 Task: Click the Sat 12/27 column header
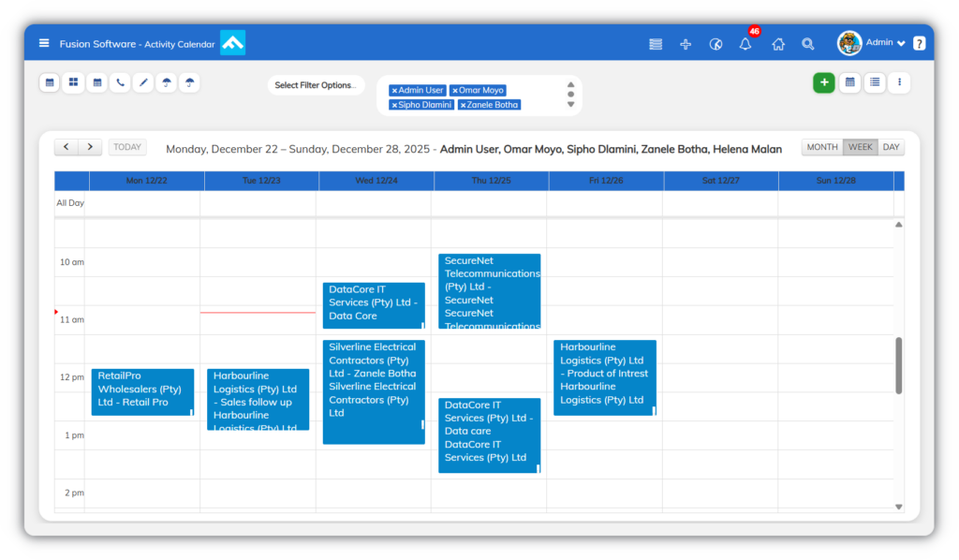(721, 181)
